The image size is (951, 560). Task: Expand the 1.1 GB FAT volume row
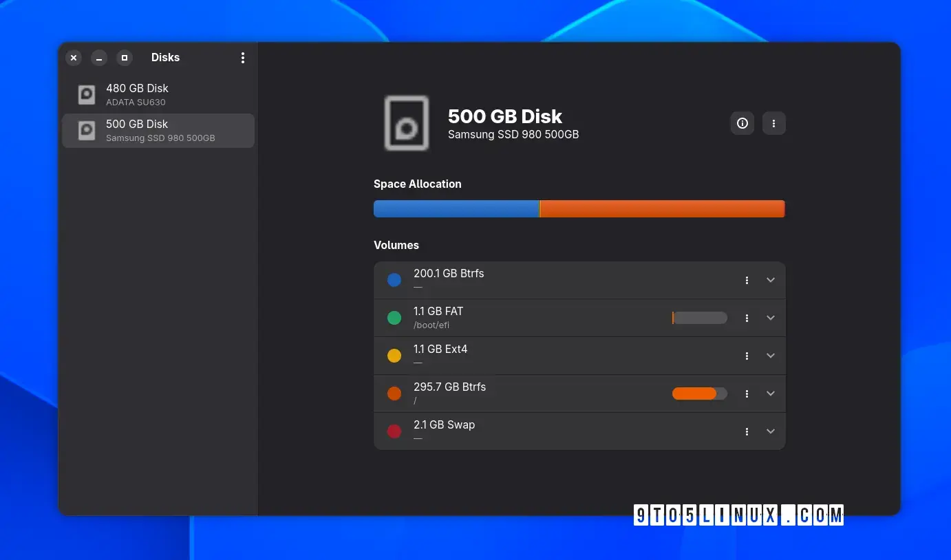point(771,318)
